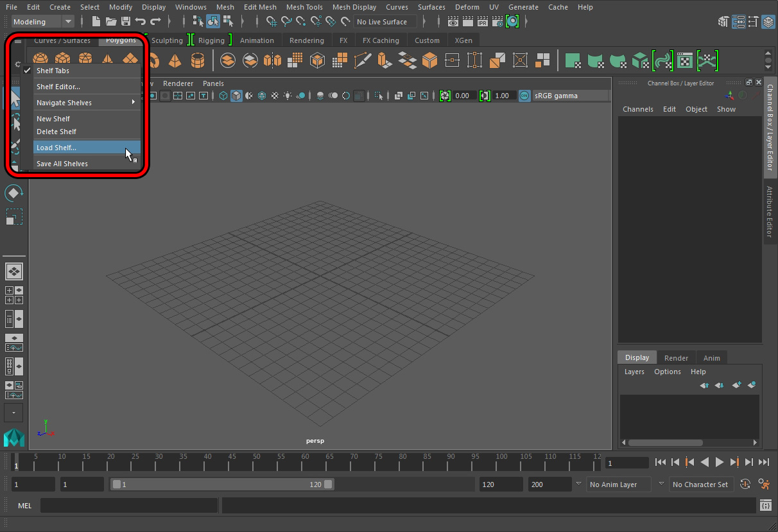Click the MEL command language button

tap(24, 506)
